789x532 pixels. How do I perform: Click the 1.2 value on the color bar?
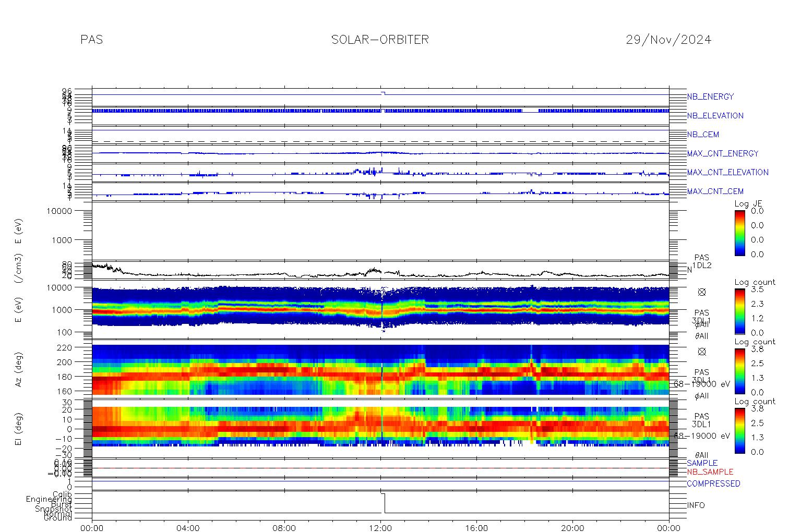758,318
